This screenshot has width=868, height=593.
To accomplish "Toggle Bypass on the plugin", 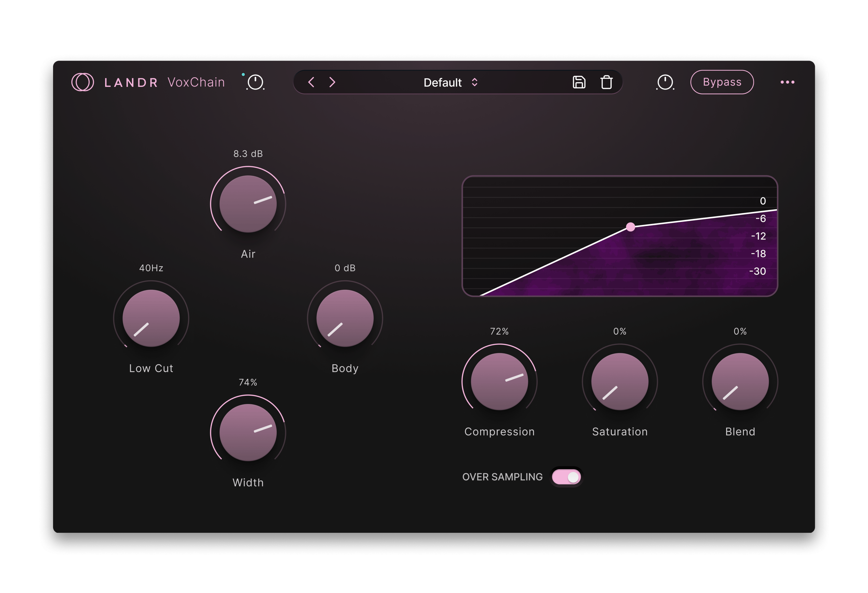I will (722, 82).
